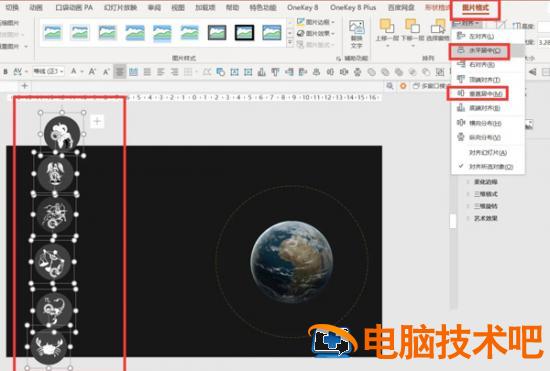Screen dimensions: 550x371
Task: Open the 图片效果 dropdown
Action: pos(315,33)
